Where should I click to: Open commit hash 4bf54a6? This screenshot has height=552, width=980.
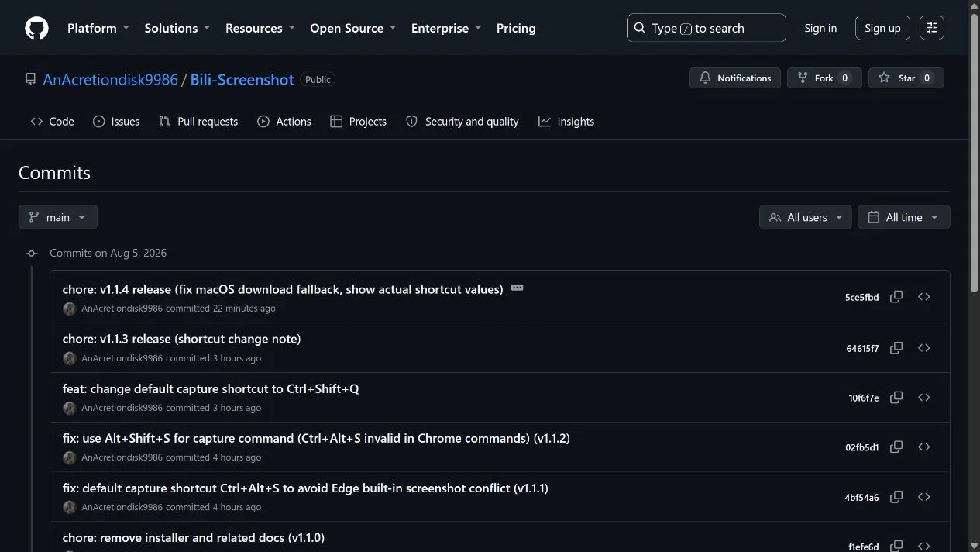861,498
